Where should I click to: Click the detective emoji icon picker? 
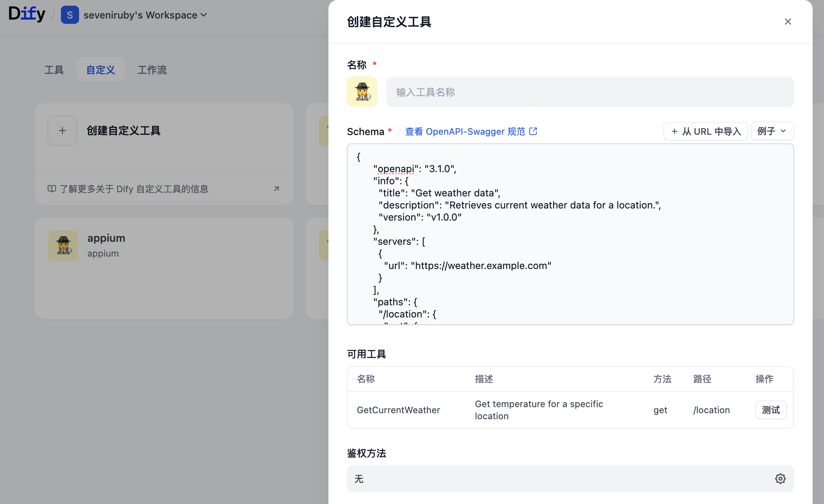coord(362,92)
